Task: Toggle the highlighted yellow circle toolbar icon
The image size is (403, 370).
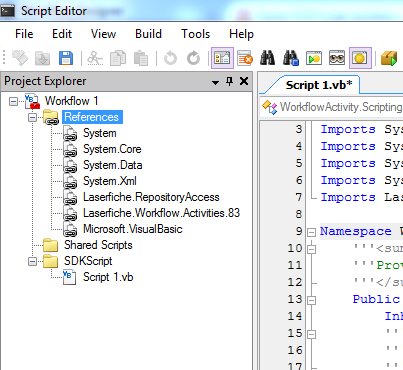Action: (x=360, y=58)
